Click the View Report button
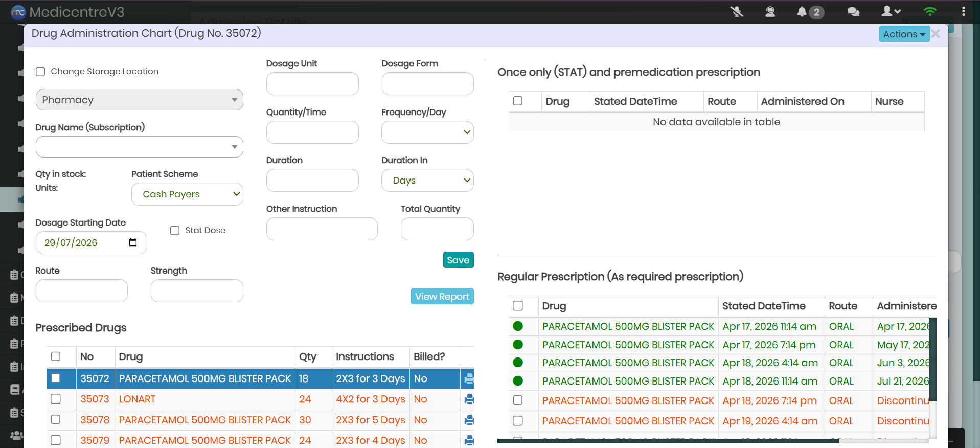The image size is (980, 448). coord(442,296)
